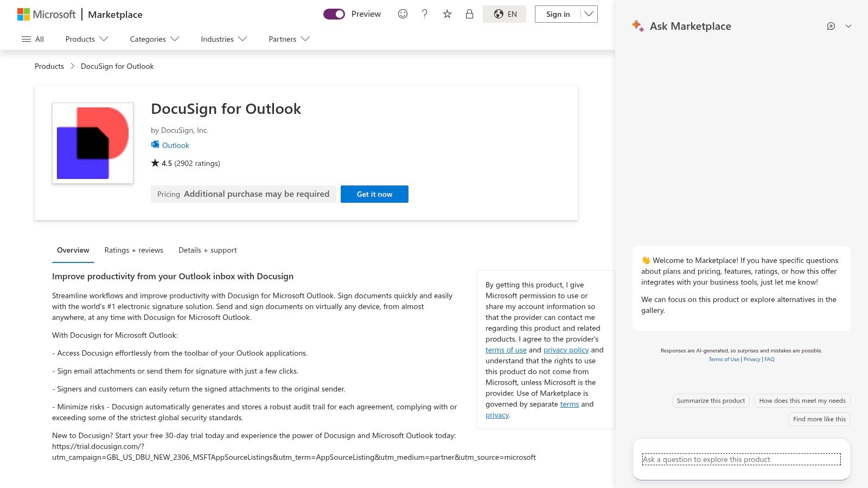This screenshot has width=868, height=488.
Task: Switch to Details + support tab
Action: point(208,250)
